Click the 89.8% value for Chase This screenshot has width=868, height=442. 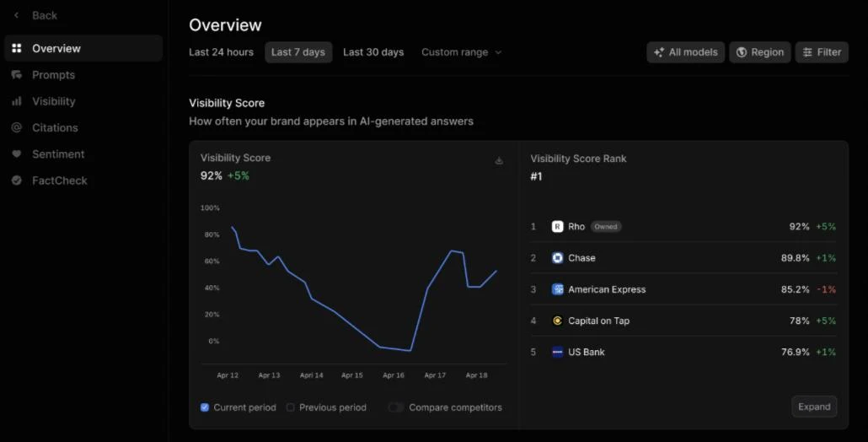point(795,258)
